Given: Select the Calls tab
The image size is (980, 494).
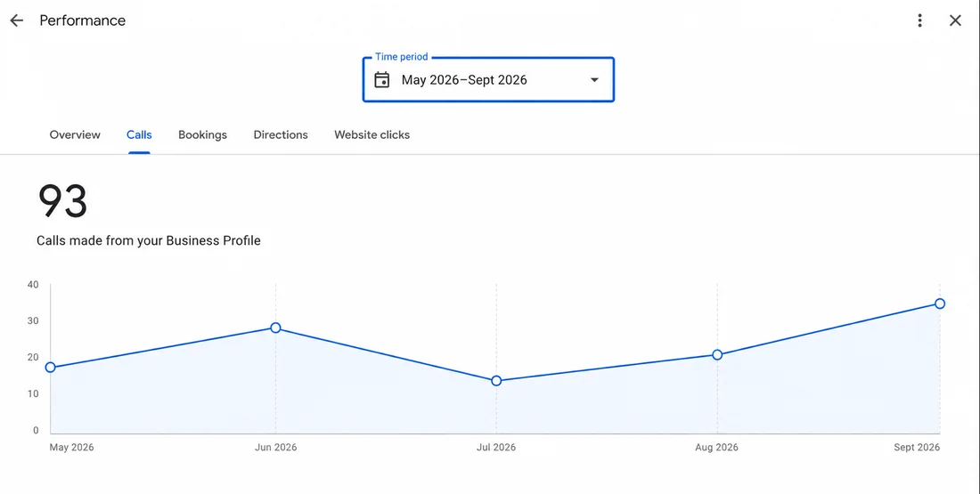Looking at the screenshot, I should (x=139, y=135).
